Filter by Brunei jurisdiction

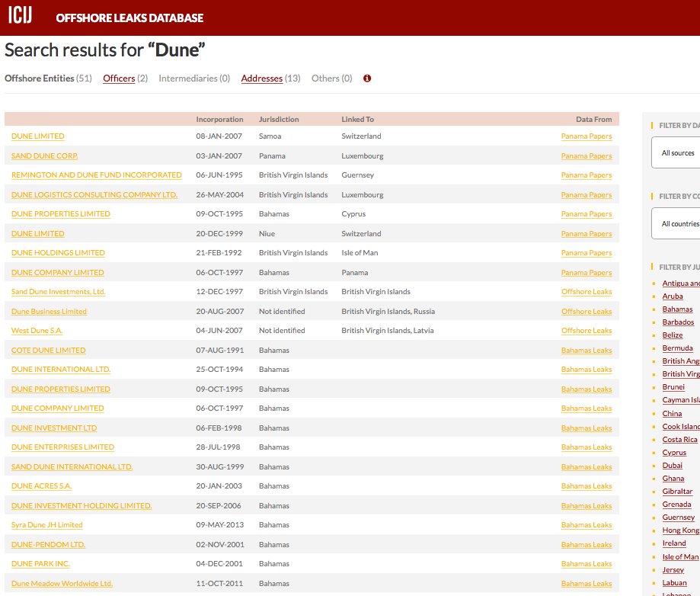pos(673,387)
